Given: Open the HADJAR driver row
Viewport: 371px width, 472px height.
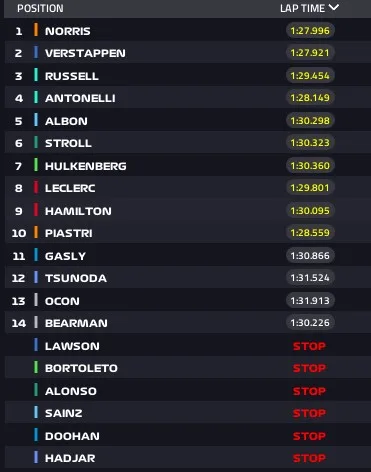Looking at the screenshot, I should point(188,458).
